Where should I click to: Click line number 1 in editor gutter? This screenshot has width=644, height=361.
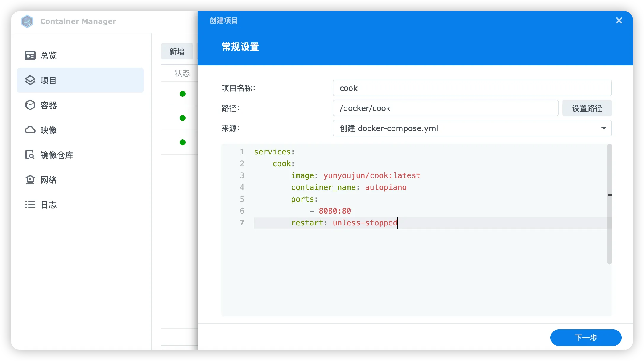[x=242, y=152]
